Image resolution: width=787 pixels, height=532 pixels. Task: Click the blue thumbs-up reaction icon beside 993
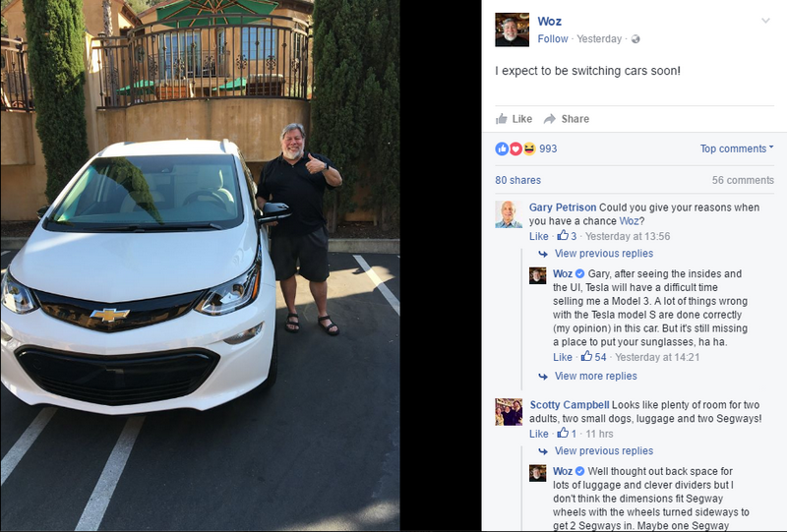(502, 148)
